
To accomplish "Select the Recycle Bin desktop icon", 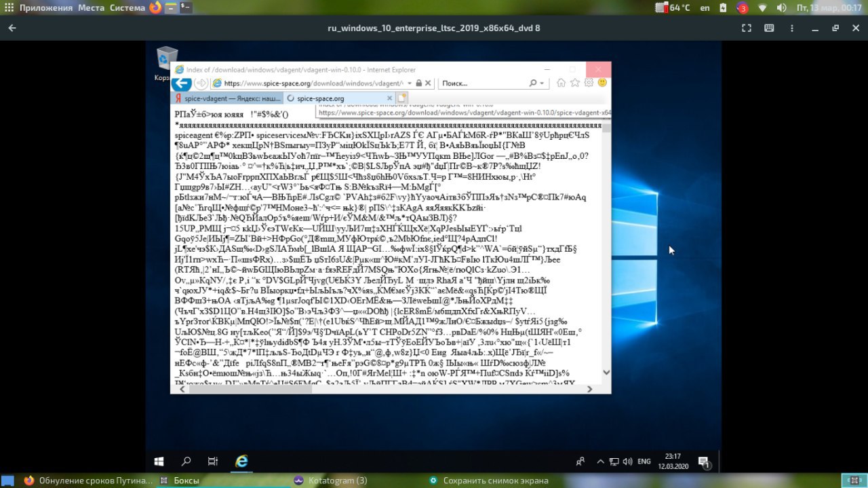I will [x=165, y=63].
